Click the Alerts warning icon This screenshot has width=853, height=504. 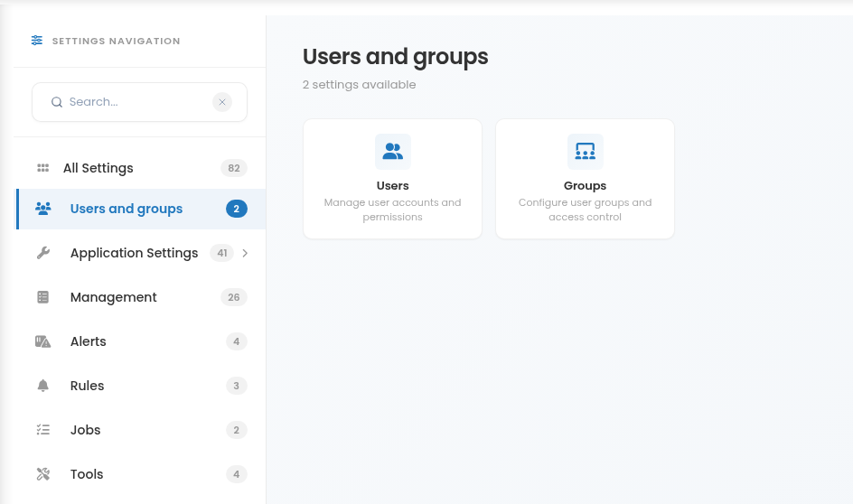pyautogui.click(x=43, y=341)
